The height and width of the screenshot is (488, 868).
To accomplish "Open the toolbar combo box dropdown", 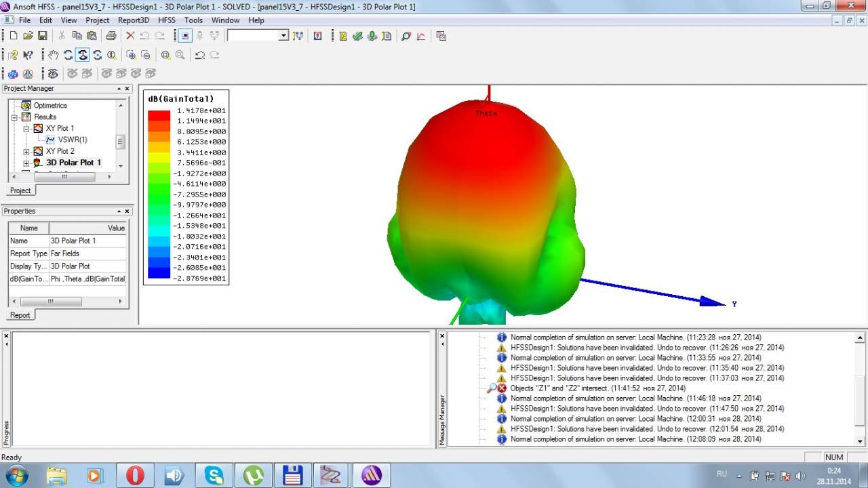I will [x=283, y=36].
